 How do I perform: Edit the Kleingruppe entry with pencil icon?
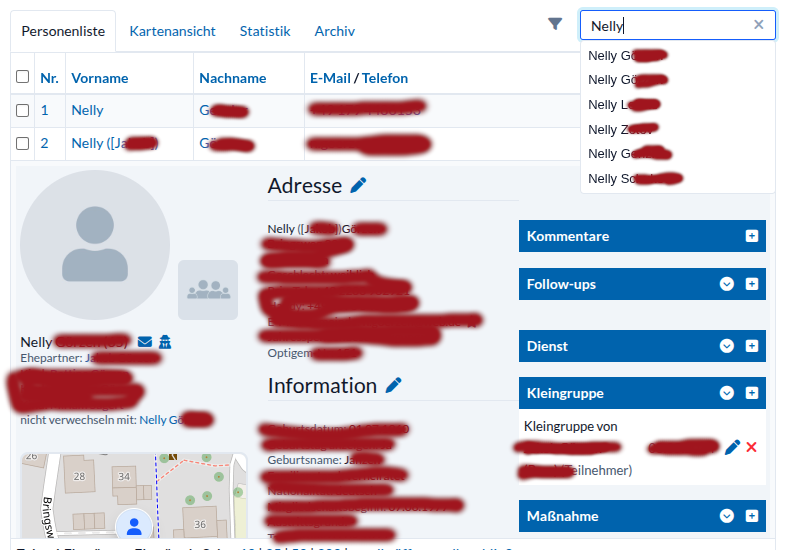pos(732,447)
